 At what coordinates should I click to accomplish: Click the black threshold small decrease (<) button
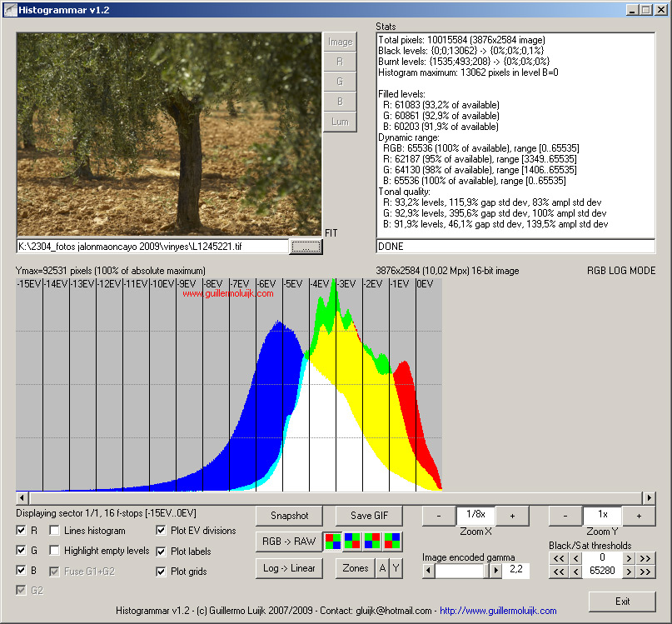[x=576, y=558]
